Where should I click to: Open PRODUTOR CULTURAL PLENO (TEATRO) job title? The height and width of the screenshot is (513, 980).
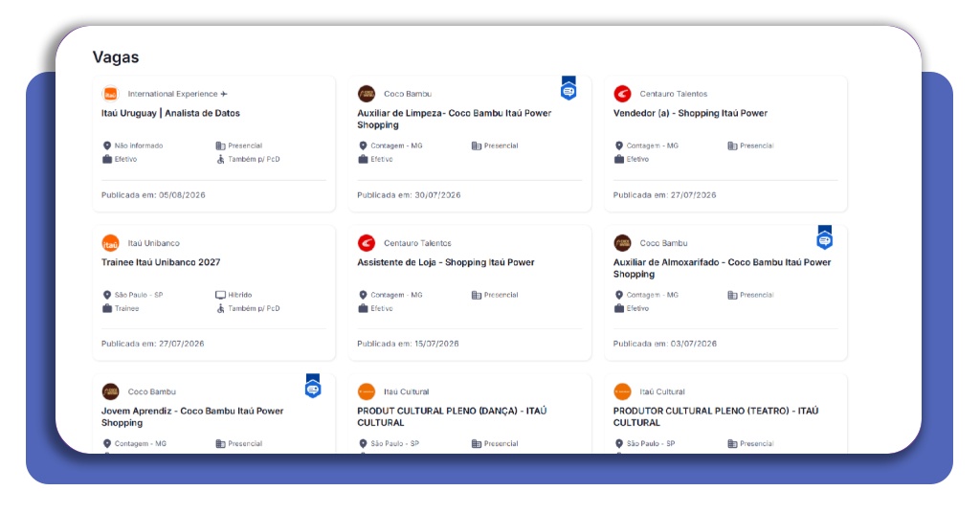[x=716, y=416]
